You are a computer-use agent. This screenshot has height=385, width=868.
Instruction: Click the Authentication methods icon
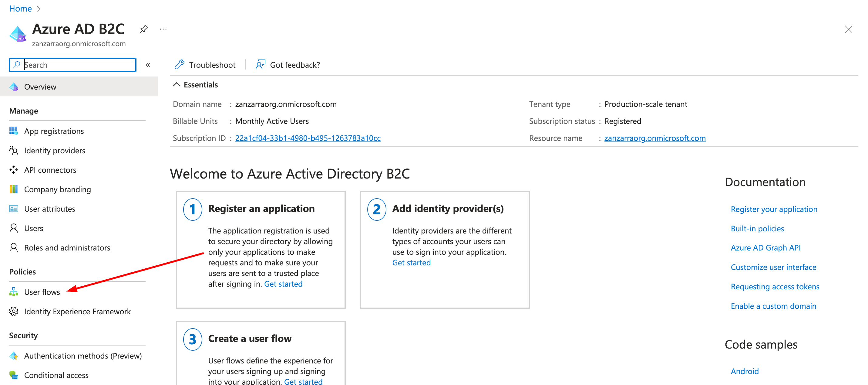(13, 355)
